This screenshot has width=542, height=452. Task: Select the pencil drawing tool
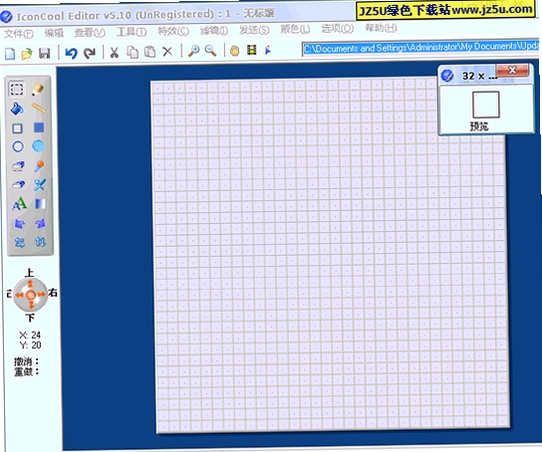point(38,90)
